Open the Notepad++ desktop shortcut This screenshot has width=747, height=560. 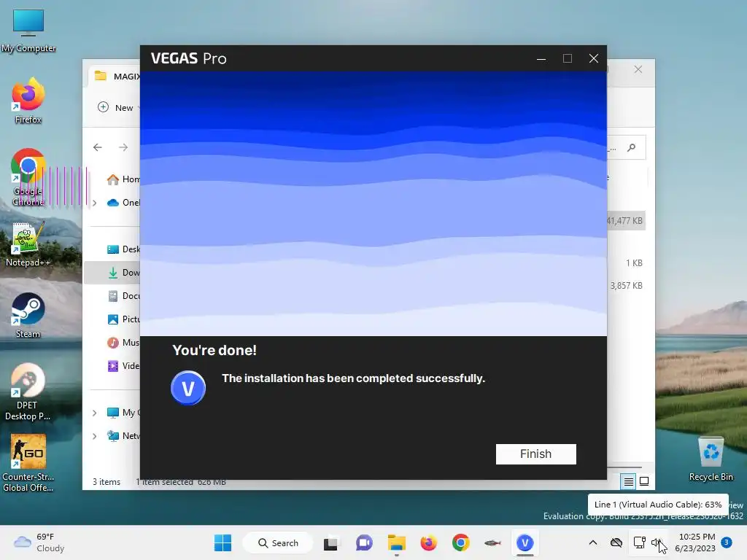point(28,244)
